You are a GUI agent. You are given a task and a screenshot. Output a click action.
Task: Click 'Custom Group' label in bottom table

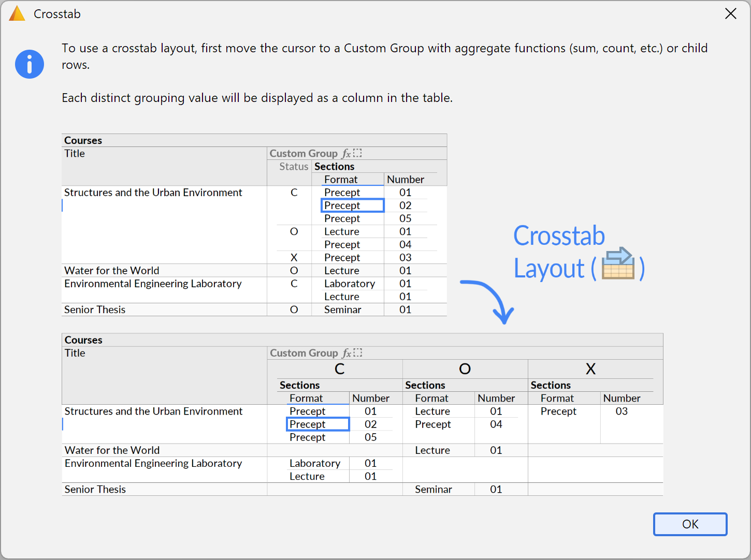point(304,353)
